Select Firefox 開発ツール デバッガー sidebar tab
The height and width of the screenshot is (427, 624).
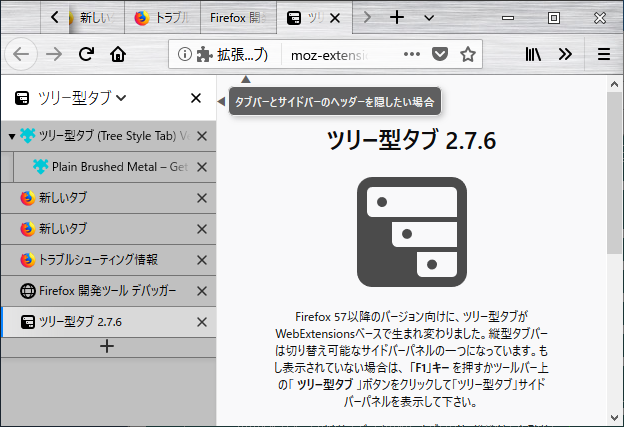[108, 291]
